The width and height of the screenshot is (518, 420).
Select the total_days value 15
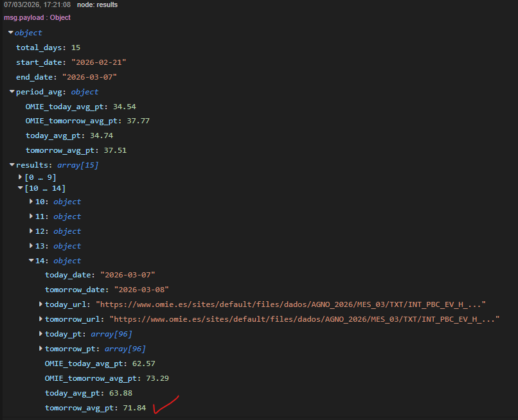click(x=76, y=48)
